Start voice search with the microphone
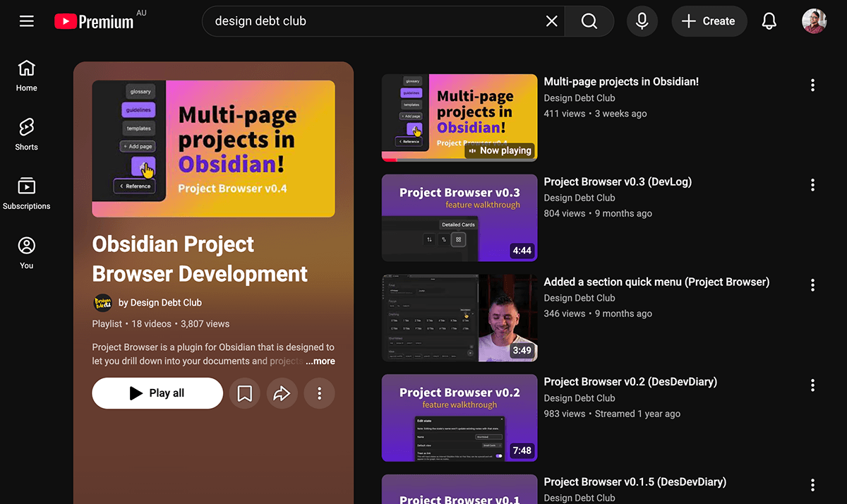Screen dimensions: 847x504 click(x=642, y=21)
